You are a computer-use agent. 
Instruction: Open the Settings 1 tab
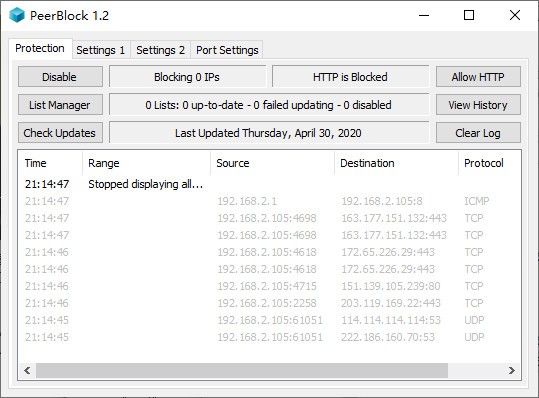[x=101, y=50]
